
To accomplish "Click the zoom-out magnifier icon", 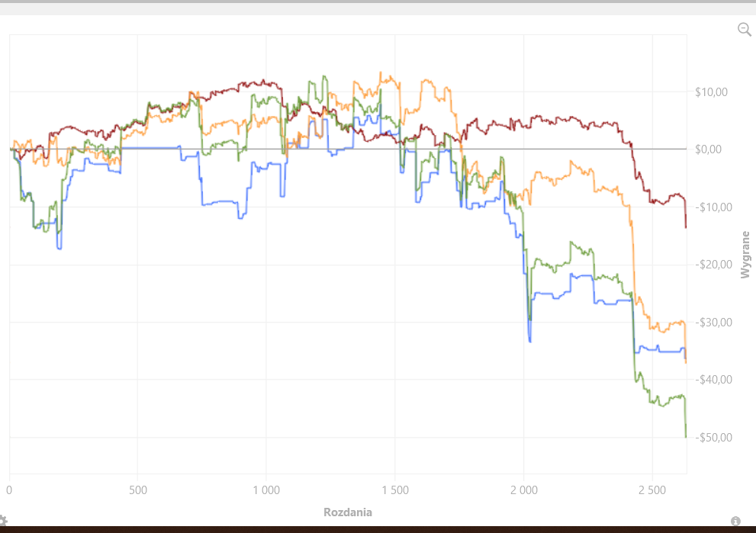I will point(745,30).
